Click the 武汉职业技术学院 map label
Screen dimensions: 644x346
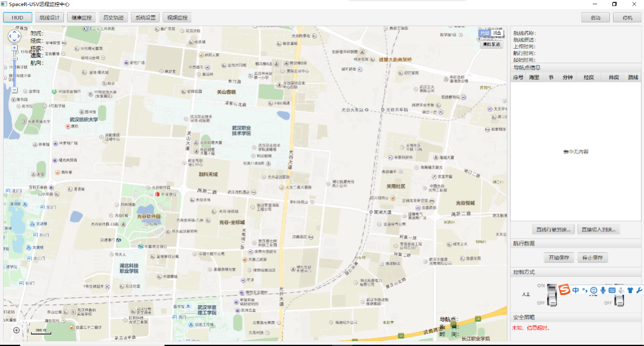241,130
